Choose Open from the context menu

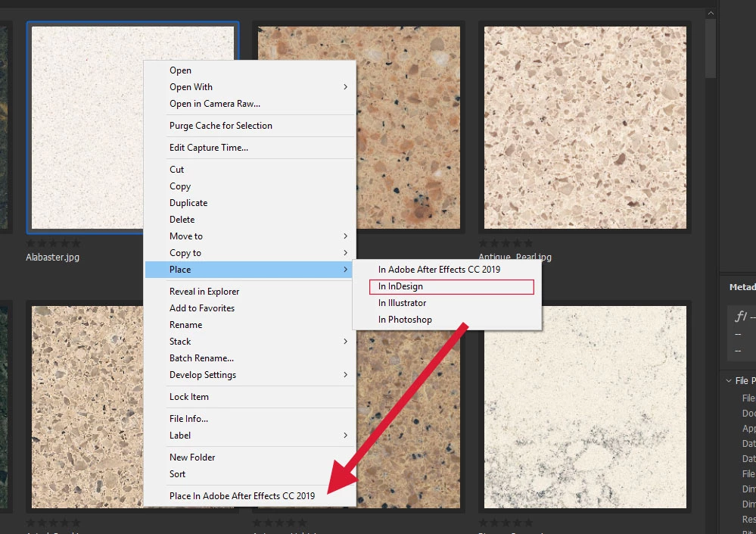[x=250, y=70]
